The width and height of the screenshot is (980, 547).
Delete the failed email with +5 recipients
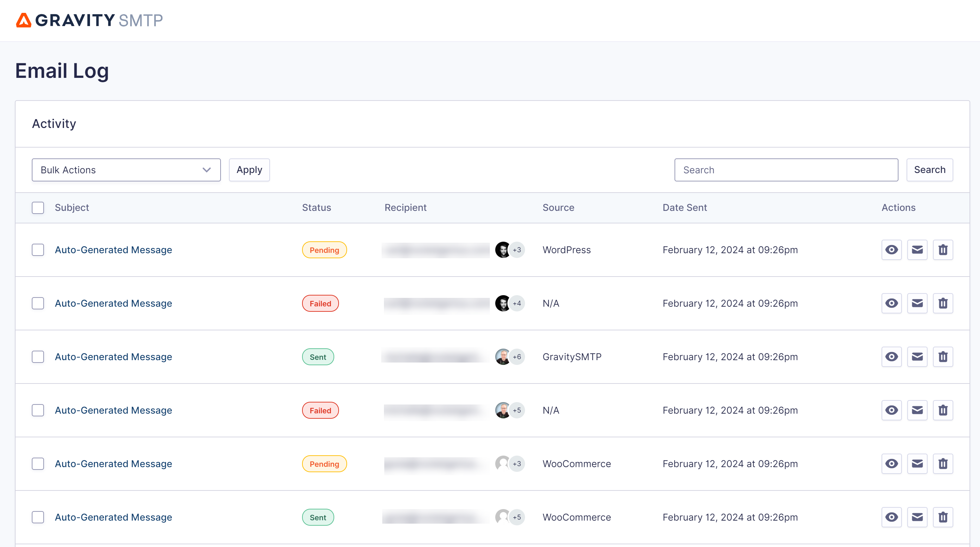click(x=943, y=410)
